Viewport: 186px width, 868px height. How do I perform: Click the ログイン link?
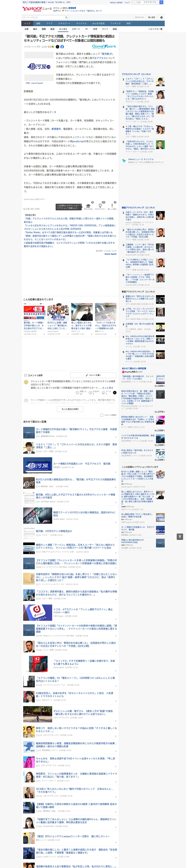[x=57, y=11]
